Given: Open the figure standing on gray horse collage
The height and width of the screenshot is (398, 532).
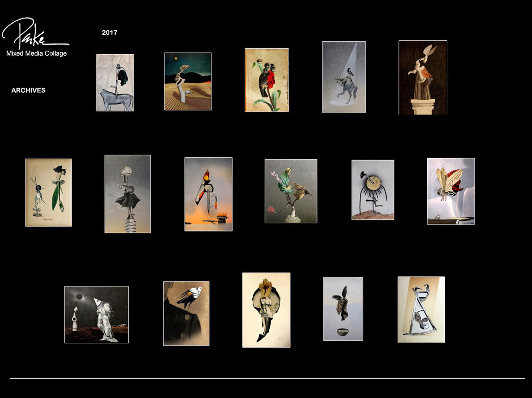Looking at the screenshot, I should [115, 83].
